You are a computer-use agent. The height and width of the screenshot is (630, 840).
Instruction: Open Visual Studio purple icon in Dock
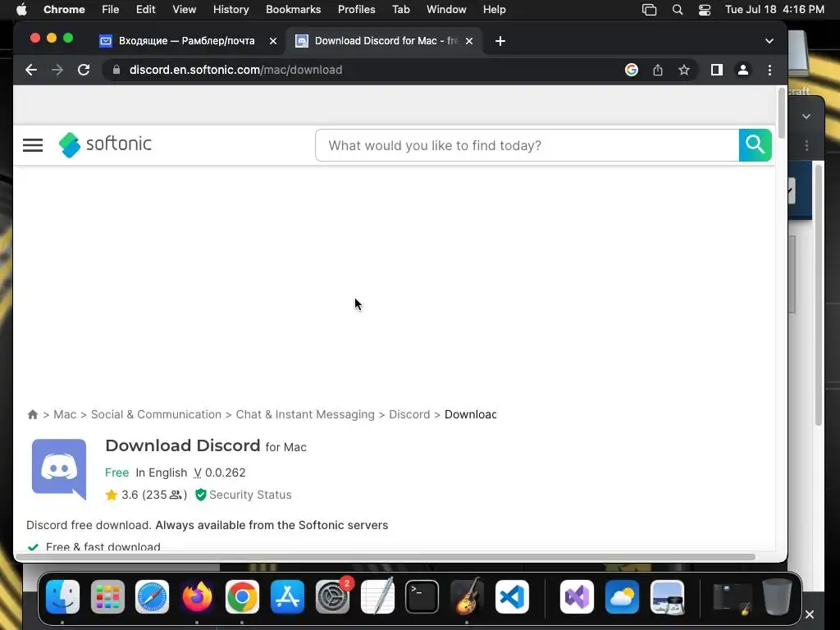pos(577,596)
